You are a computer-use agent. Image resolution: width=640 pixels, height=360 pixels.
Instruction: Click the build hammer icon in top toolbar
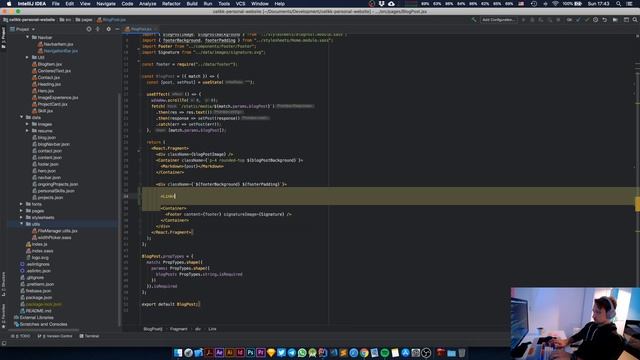[x=473, y=20]
